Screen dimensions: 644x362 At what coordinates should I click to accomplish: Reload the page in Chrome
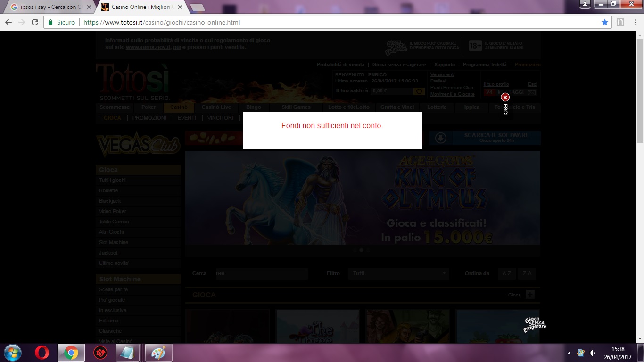35,22
